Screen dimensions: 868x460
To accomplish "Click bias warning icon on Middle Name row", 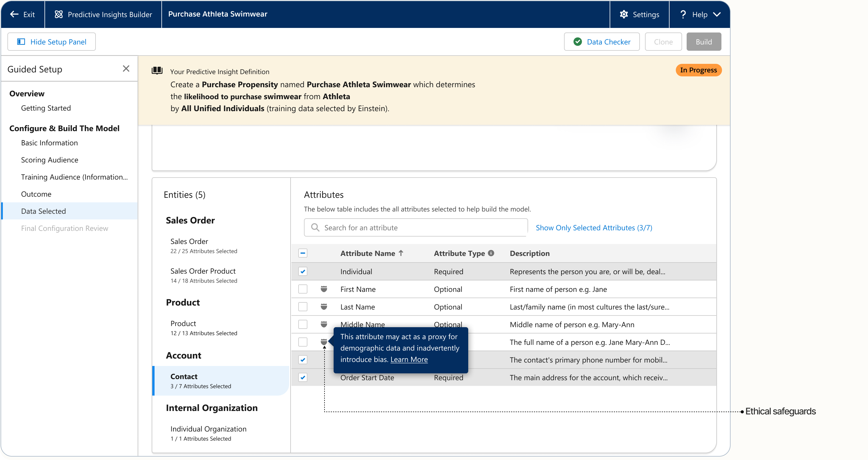I will pyautogui.click(x=324, y=324).
